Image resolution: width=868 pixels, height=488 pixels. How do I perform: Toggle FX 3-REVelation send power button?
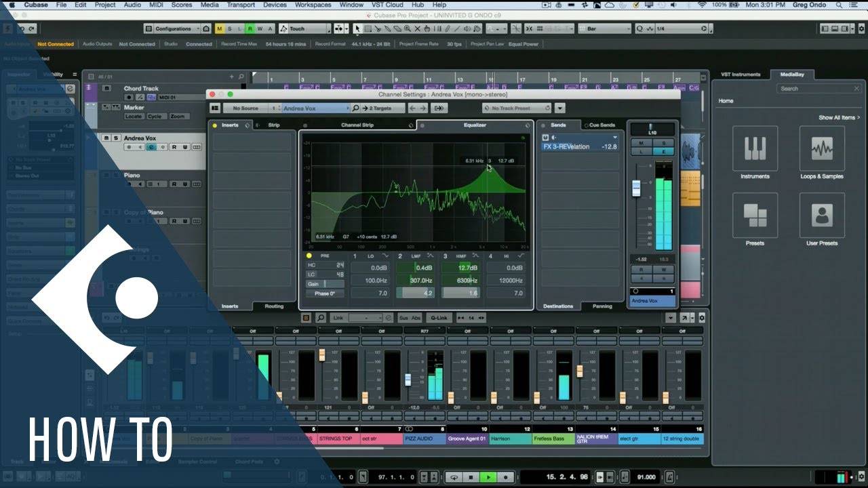click(x=545, y=138)
